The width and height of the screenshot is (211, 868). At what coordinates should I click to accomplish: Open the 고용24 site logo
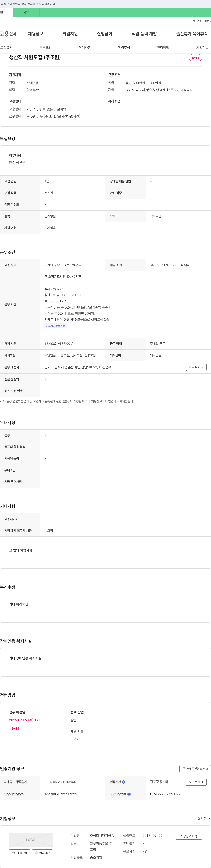tap(8, 34)
